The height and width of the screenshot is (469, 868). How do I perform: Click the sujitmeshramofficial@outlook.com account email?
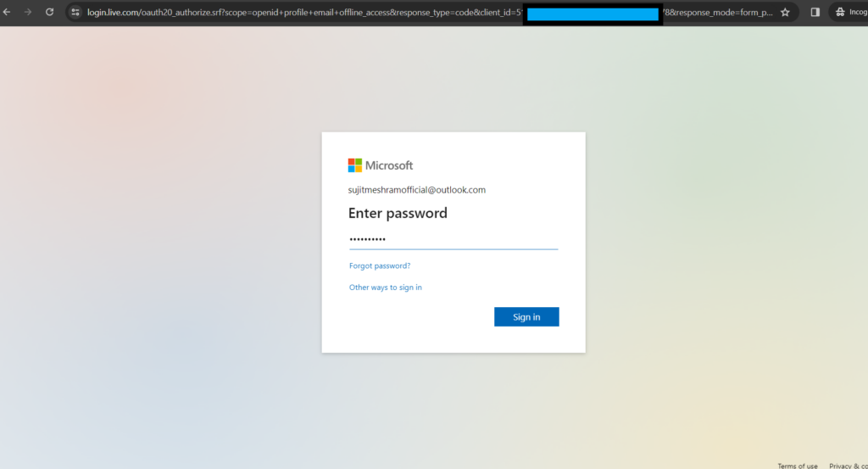coord(417,190)
